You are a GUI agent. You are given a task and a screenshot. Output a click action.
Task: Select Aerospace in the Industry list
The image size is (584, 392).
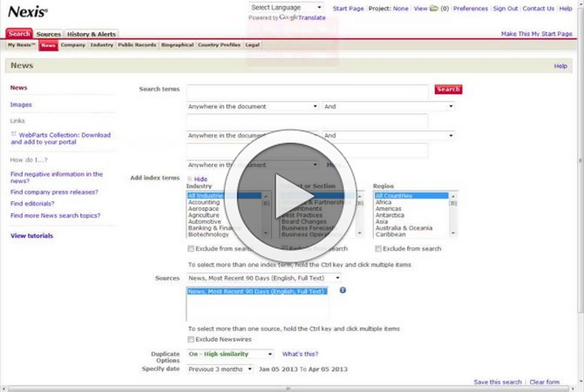(203, 209)
